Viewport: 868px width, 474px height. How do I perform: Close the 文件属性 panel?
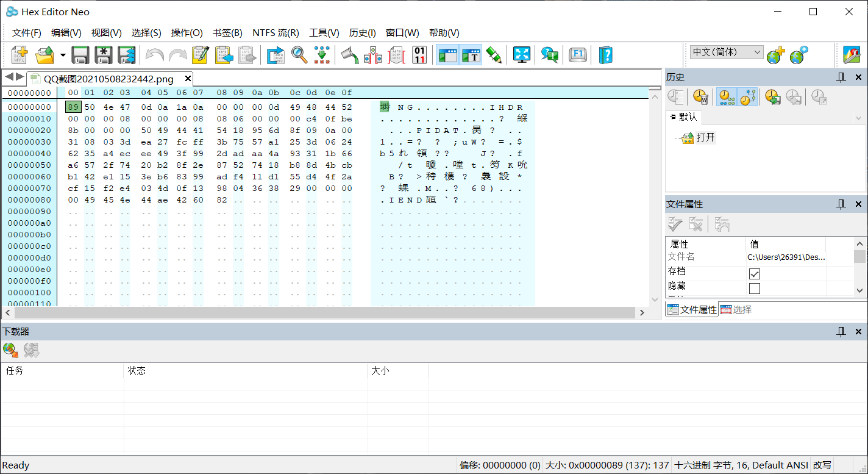(x=858, y=204)
